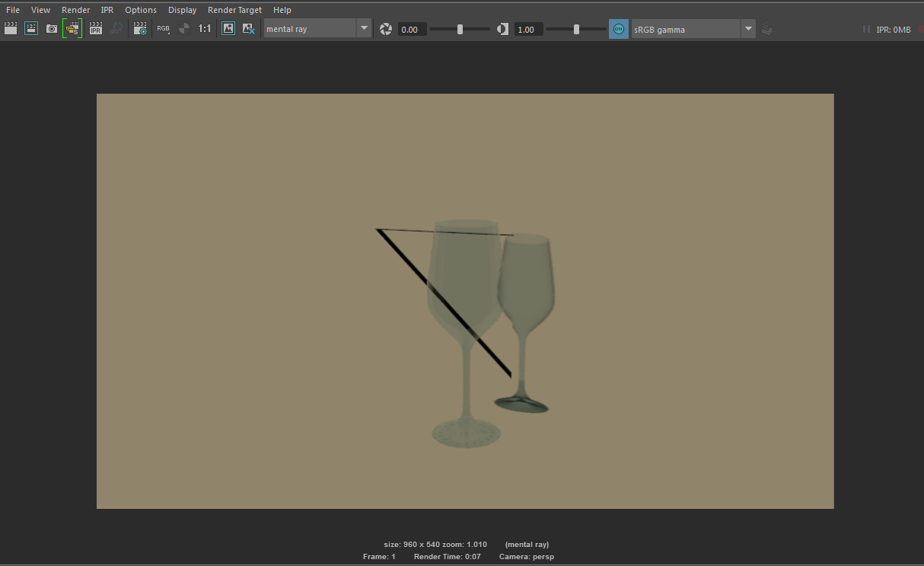Click the Redo previous render clapperboard icon
Viewport: 924px width, 566px height.
[11, 29]
